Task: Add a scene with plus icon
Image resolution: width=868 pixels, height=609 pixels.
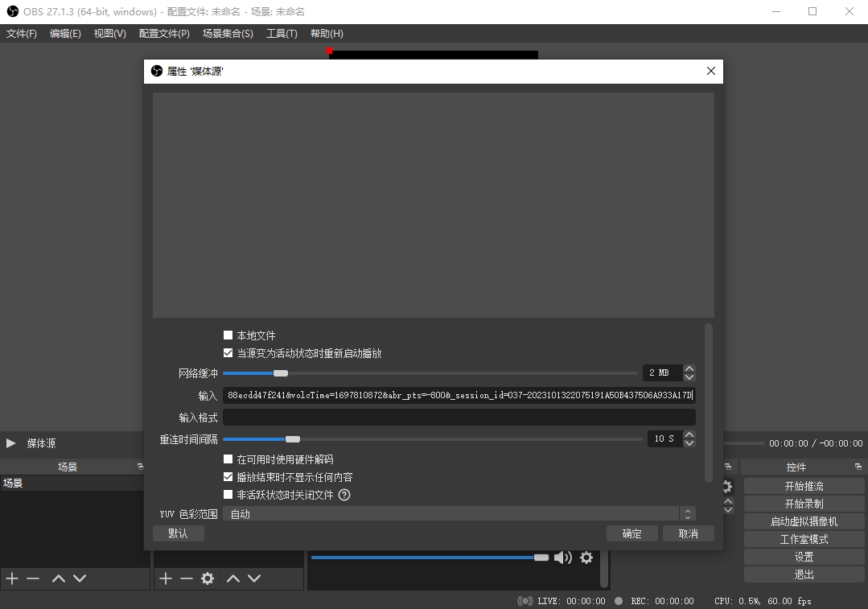Action: [x=12, y=578]
